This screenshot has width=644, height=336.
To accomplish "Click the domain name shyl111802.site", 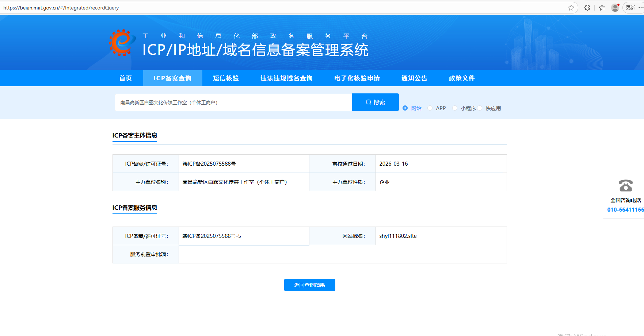I will [398, 236].
